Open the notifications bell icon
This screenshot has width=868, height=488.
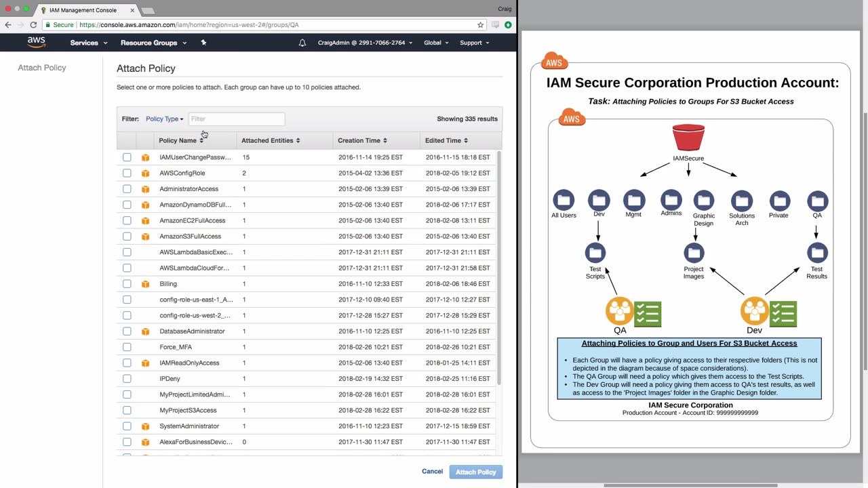pyautogui.click(x=302, y=43)
